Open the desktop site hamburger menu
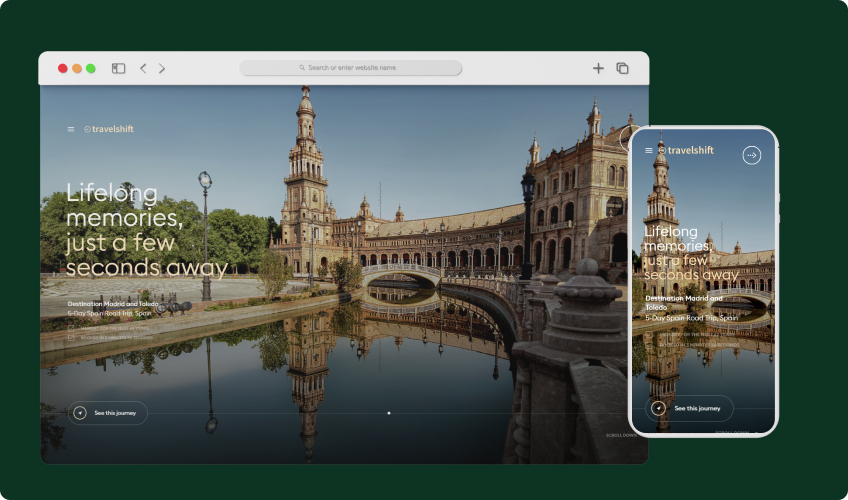The image size is (848, 500). [71, 129]
